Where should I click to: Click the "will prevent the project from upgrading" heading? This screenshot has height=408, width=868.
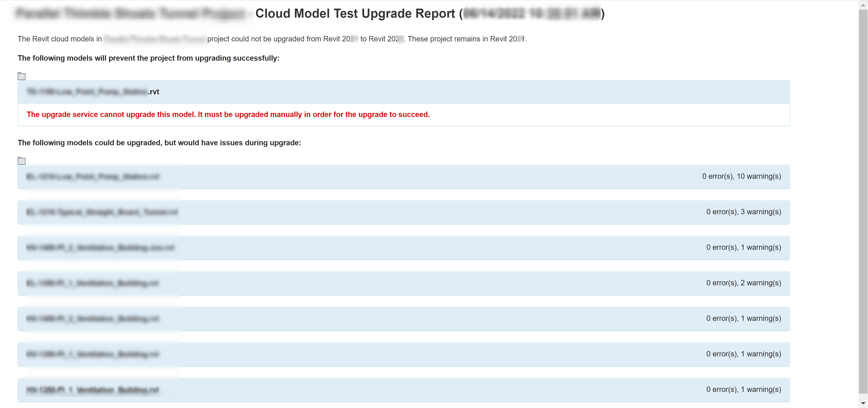click(148, 58)
